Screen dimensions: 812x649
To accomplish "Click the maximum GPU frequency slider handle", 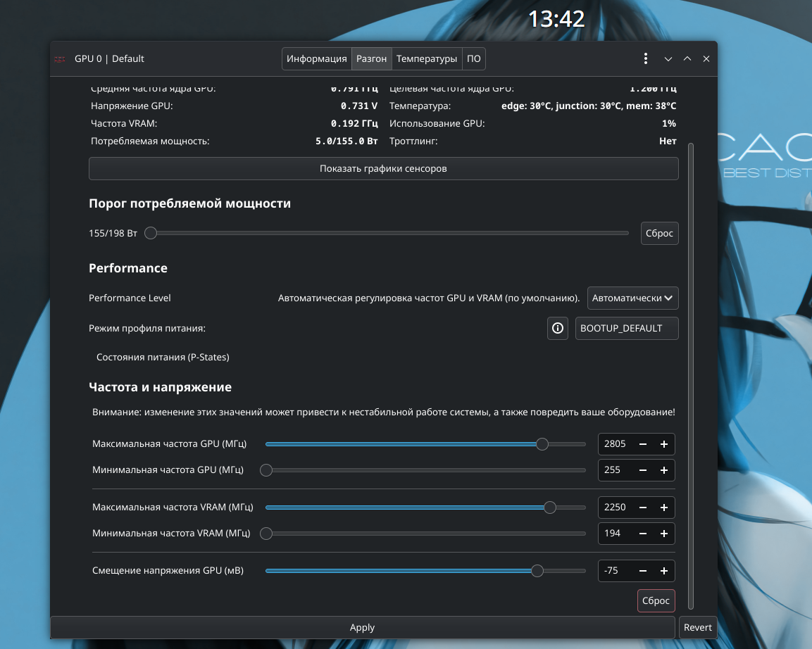I will pos(542,444).
